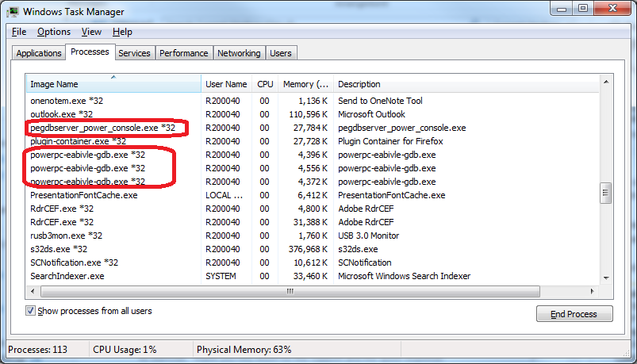The width and height of the screenshot is (637, 364).
Task: Switch to the Users tab
Action: (x=281, y=53)
